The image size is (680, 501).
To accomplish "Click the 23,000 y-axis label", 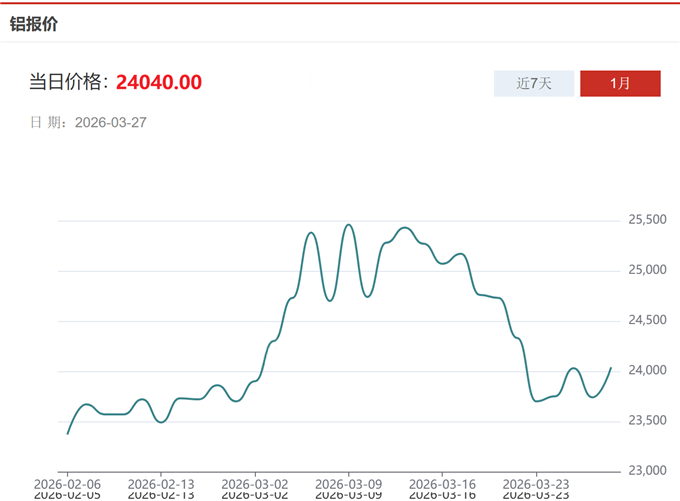I will [646, 470].
